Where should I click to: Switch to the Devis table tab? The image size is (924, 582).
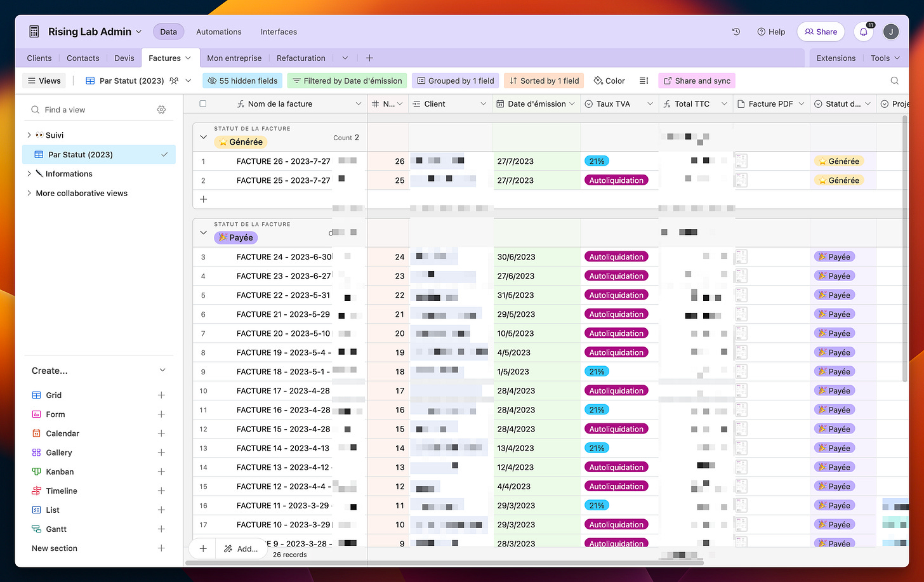124,58
